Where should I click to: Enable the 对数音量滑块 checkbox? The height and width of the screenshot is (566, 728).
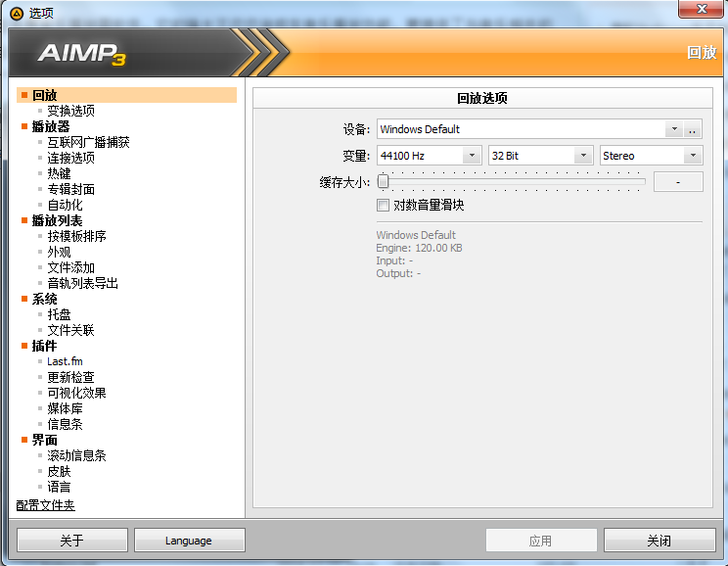pyautogui.click(x=383, y=205)
